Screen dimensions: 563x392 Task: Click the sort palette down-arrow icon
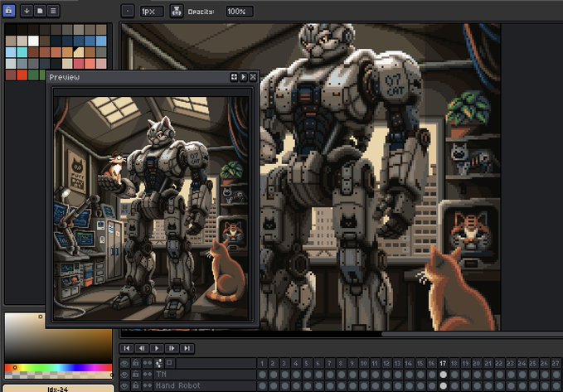[27, 11]
